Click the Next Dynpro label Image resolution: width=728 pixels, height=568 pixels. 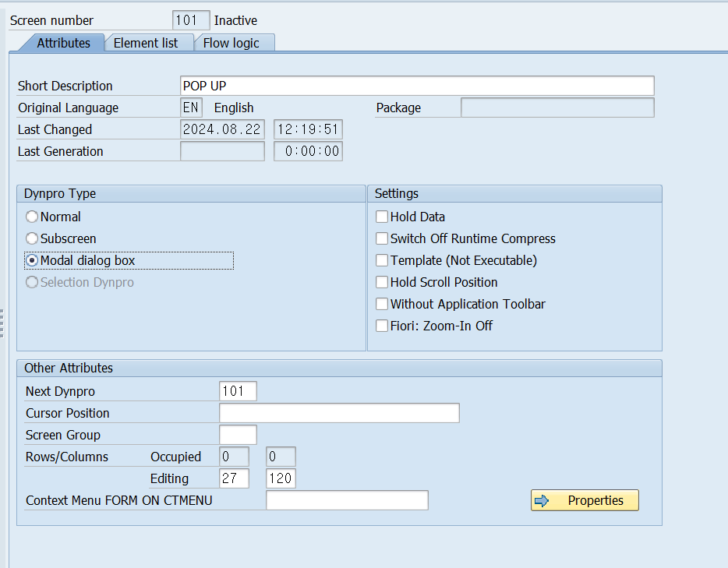60,391
